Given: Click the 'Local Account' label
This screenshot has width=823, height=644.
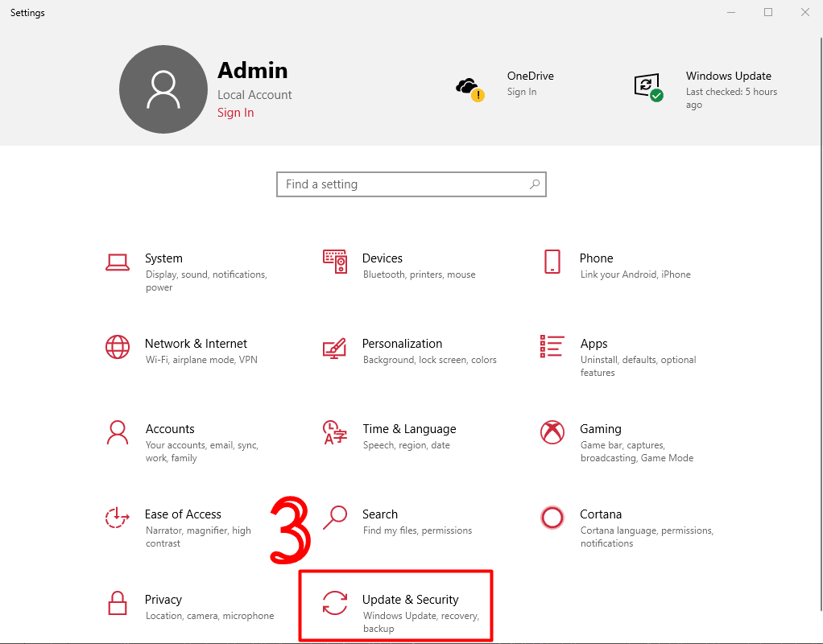Looking at the screenshot, I should (x=254, y=95).
